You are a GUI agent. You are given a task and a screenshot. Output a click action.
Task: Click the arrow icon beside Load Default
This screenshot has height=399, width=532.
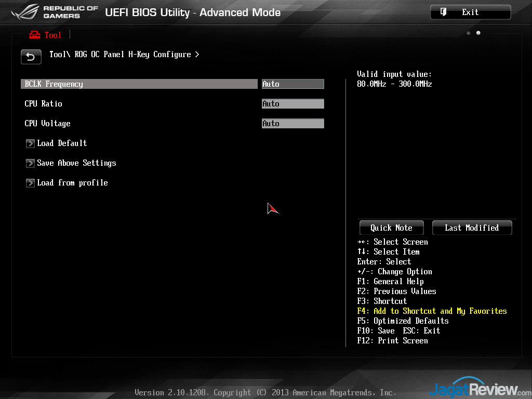click(30, 143)
